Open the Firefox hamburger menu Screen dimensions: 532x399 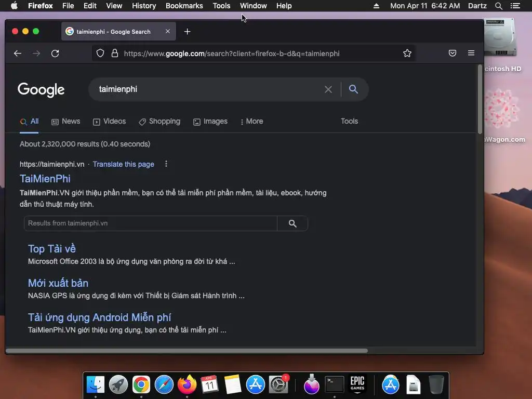[x=471, y=53]
